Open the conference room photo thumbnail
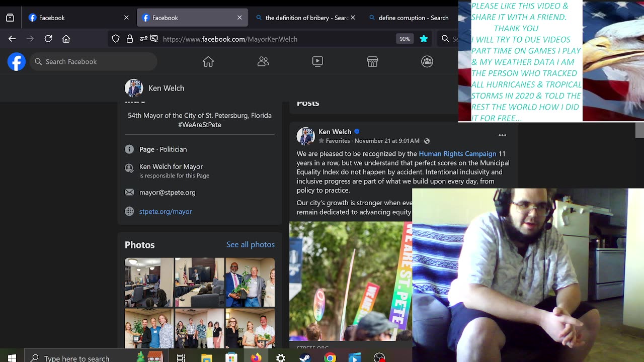644x362 pixels. pyautogui.click(x=149, y=282)
